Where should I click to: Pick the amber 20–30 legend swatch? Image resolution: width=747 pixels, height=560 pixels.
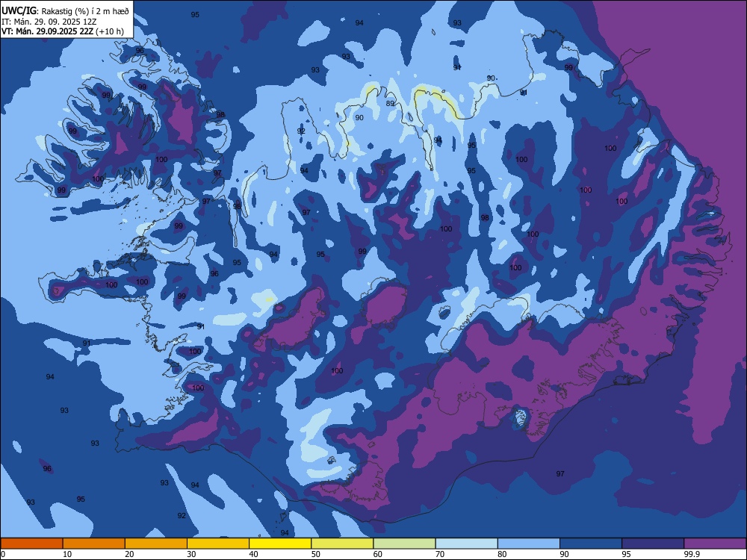coord(156,544)
